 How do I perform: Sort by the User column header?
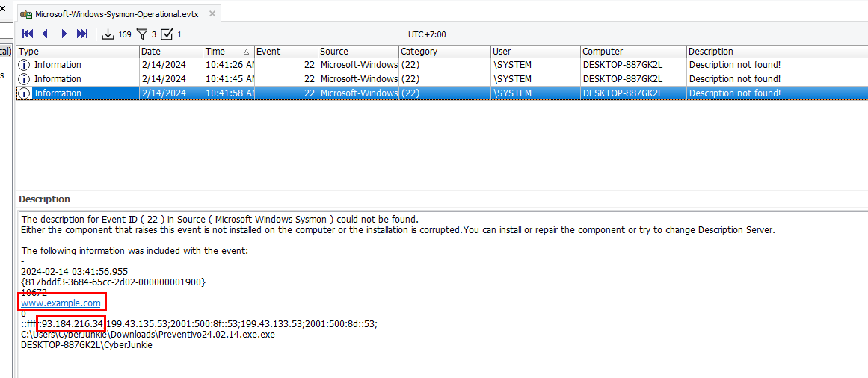(x=535, y=51)
